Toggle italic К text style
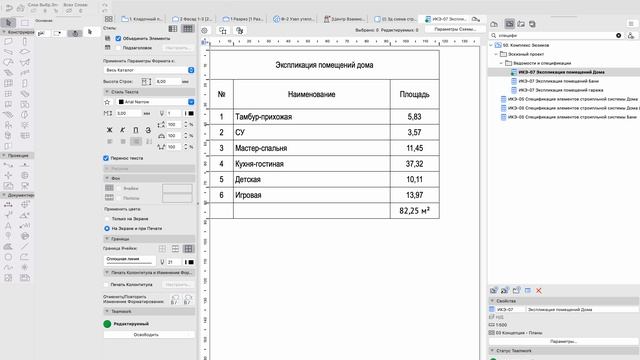 (x=122, y=130)
